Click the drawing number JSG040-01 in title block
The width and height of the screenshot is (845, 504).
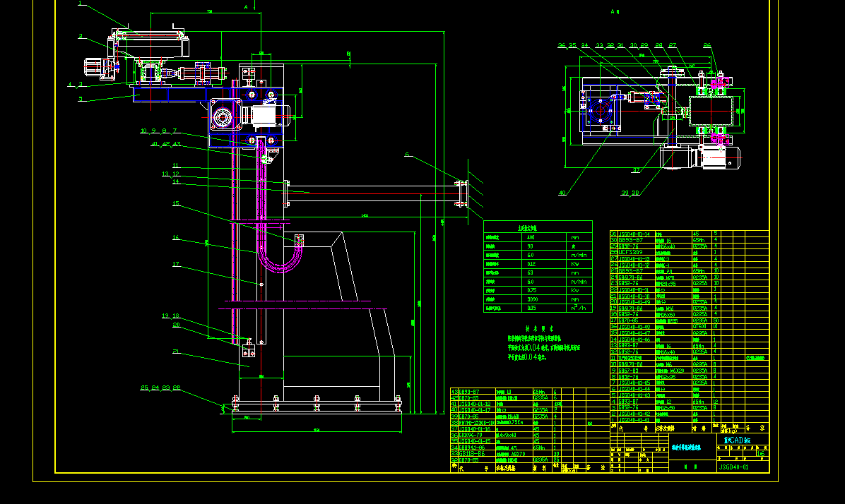[x=734, y=467]
